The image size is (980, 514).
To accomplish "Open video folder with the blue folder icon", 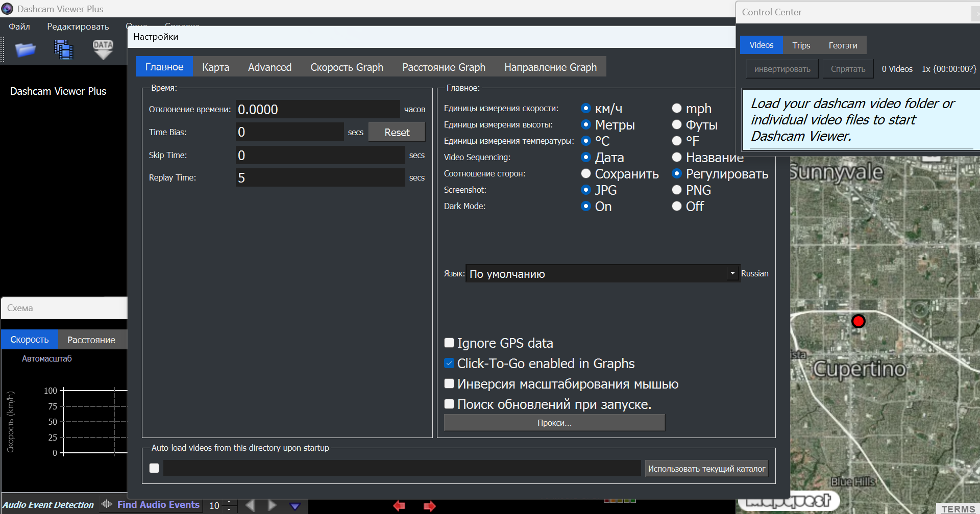I will [x=25, y=49].
